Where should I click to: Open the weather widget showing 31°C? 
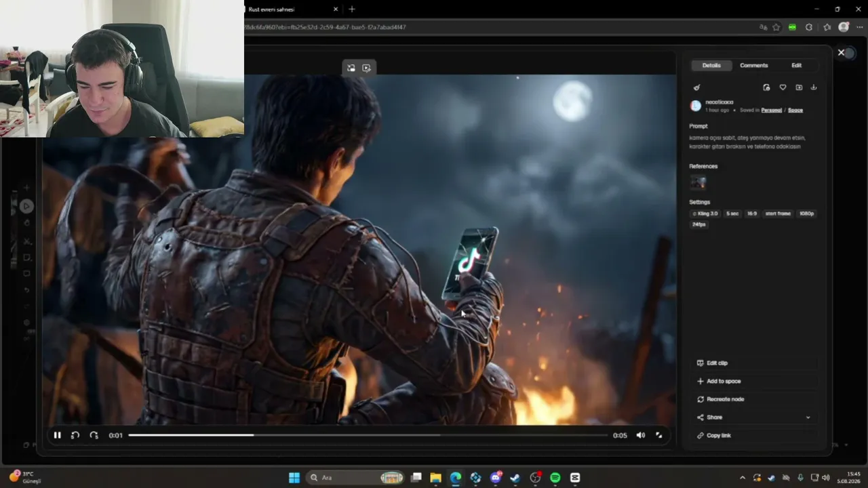pos(25,477)
